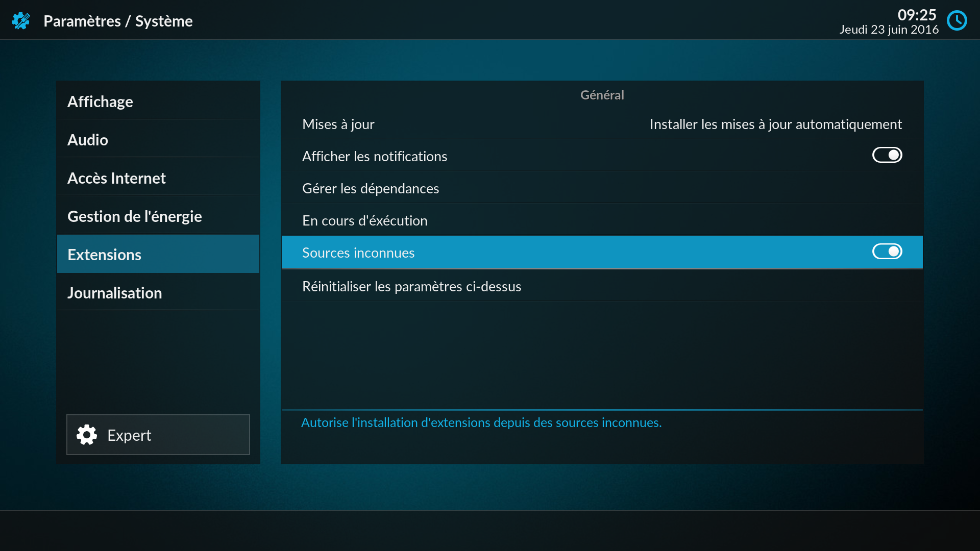Change the Expert settings level button
The image size is (980, 551).
pos(158,435)
